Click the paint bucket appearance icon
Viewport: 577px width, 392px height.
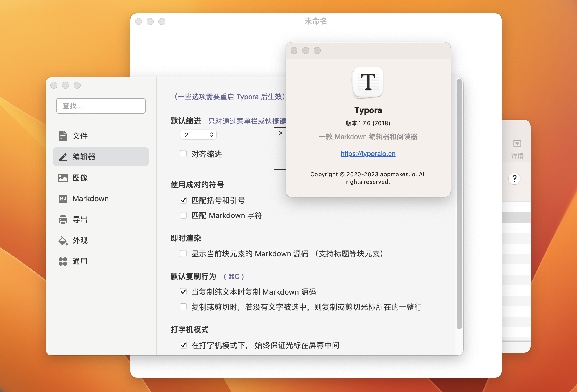[63, 240]
